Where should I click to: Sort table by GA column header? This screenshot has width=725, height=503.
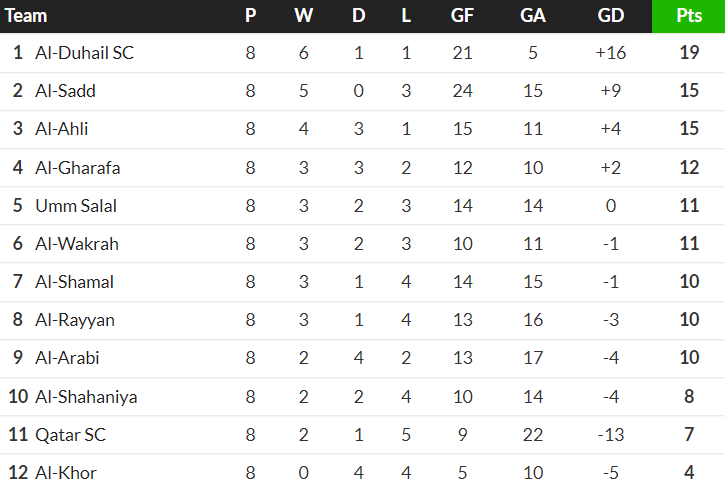coord(532,16)
